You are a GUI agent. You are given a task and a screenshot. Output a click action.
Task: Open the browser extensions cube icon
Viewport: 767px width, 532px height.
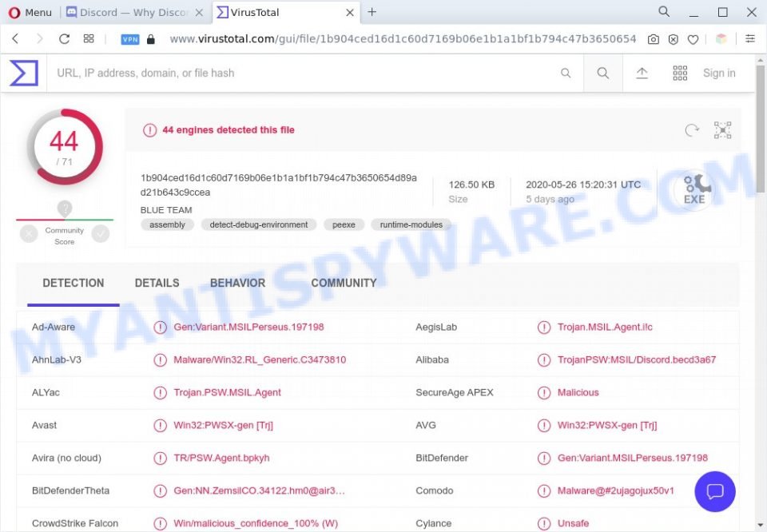721,38
